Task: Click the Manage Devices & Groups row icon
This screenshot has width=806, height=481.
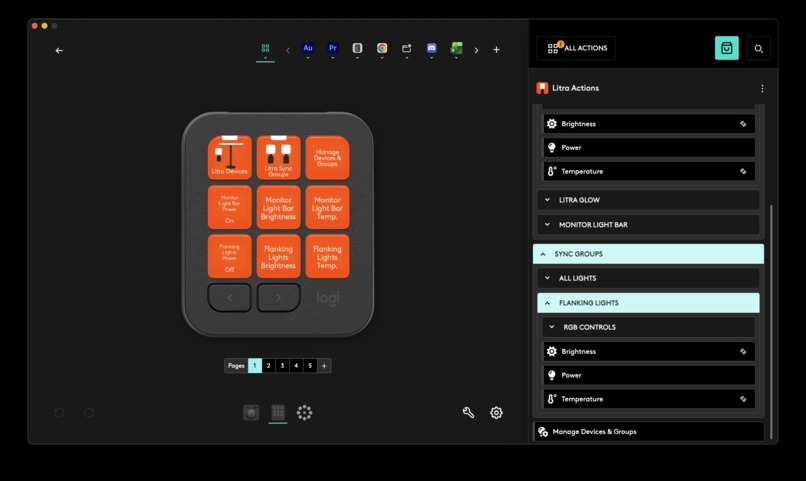Action: click(x=543, y=432)
